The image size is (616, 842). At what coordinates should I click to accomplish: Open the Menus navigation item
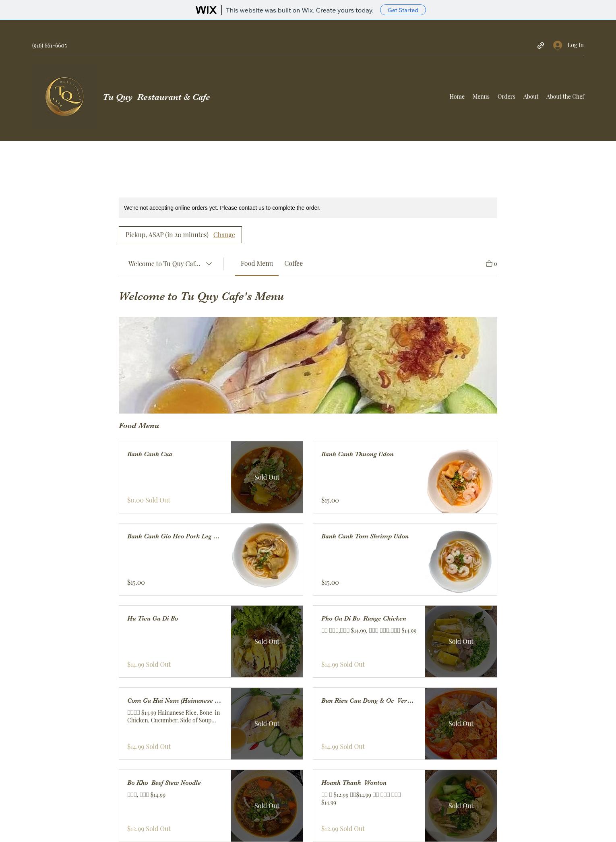point(481,97)
